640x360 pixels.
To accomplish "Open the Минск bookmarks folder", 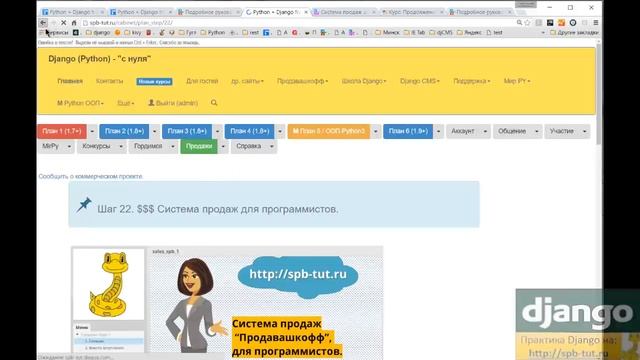I will (x=387, y=32).
